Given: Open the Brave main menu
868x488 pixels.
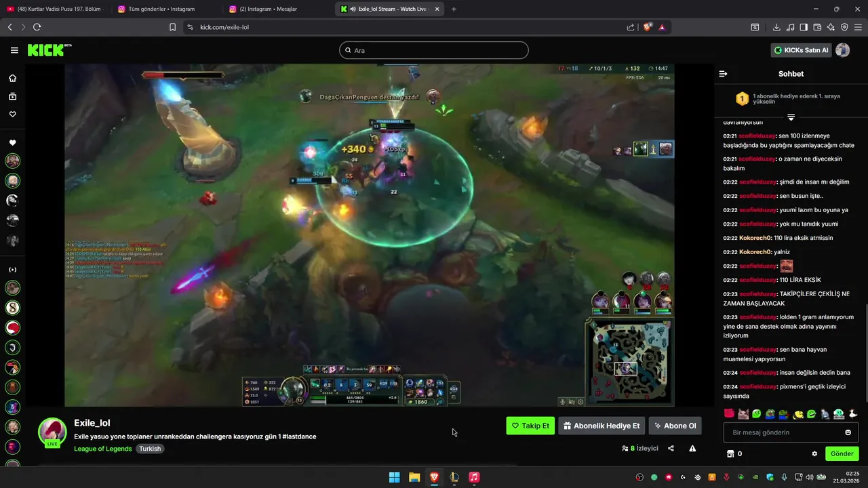Looking at the screenshot, I should pyautogui.click(x=858, y=27).
